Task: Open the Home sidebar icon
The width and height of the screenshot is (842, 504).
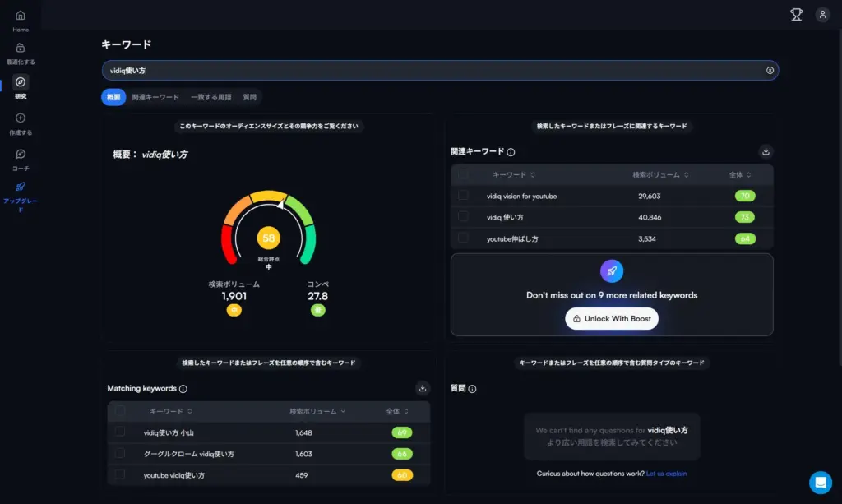Action: [x=21, y=16]
